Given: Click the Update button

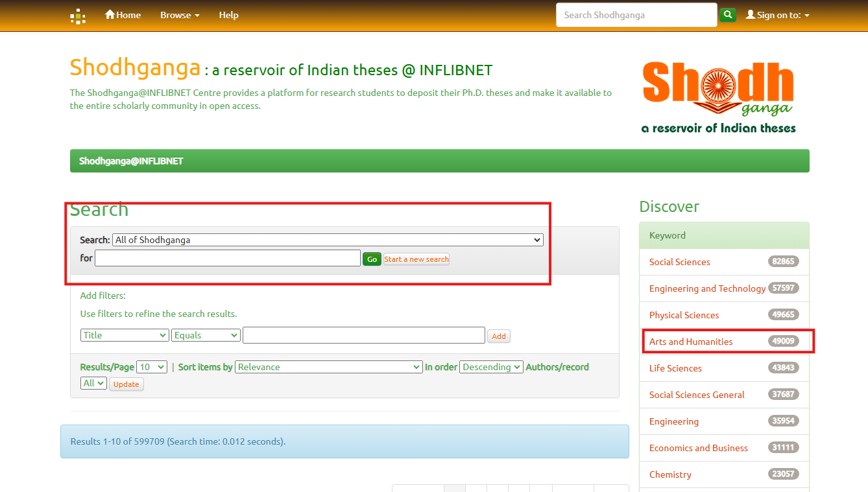Looking at the screenshot, I should click(x=126, y=384).
